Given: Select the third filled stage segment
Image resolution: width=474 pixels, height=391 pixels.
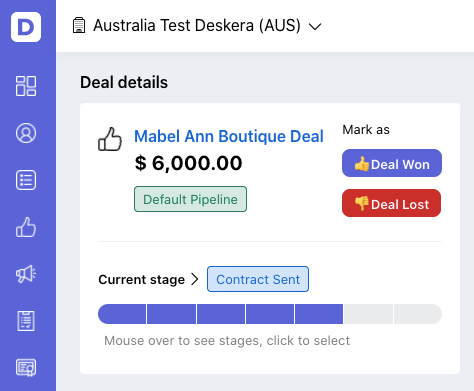Looking at the screenshot, I should [x=221, y=314].
